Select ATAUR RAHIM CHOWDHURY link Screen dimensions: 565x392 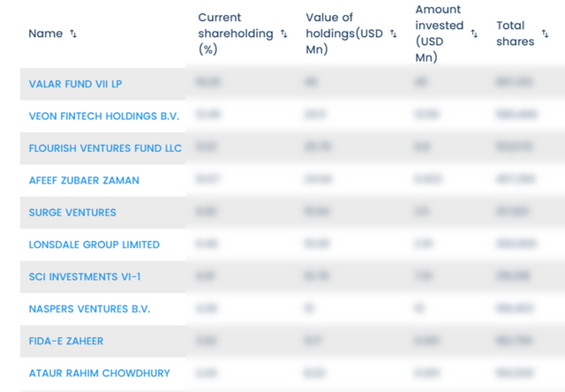tap(99, 373)
